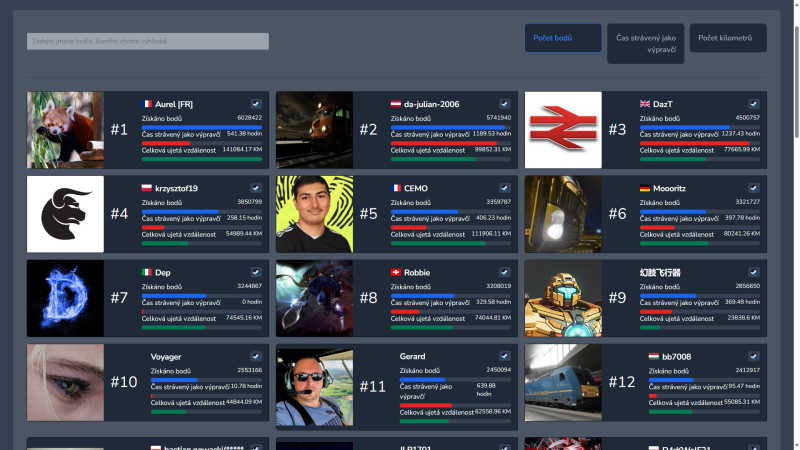Click the Polish flag beside krzysztof19
The height and width of the screenshot is (450, 800).
pyautogui.click(x=147, y=188)
